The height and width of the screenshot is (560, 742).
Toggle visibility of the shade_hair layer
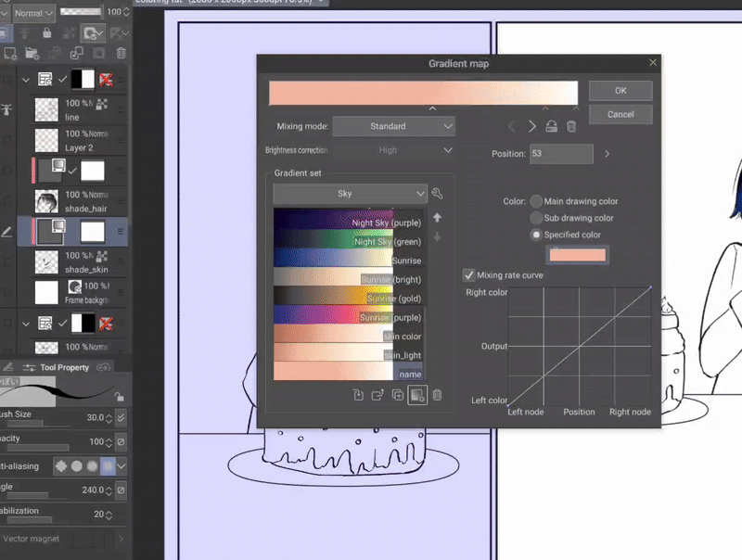tap(7, 201)
